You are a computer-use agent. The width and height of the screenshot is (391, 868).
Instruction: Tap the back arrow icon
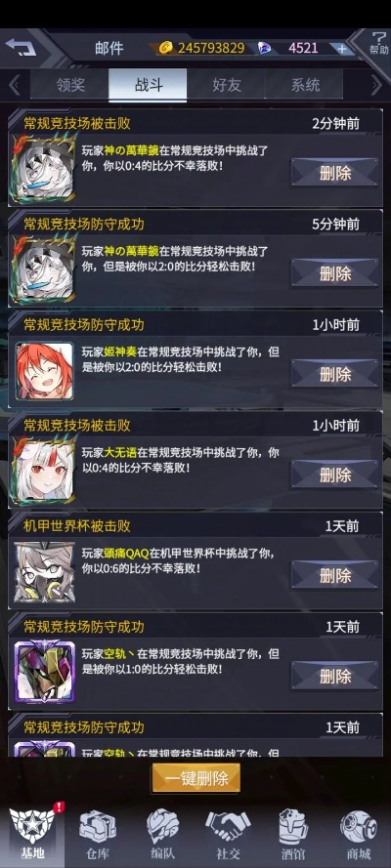tap(22, 47)
